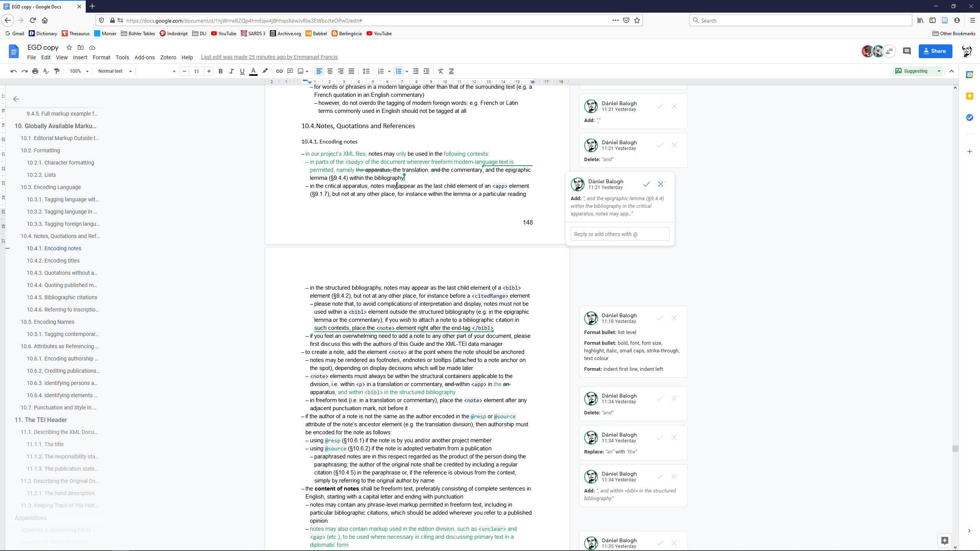Click the Share button
Viewport: 980px width, 551px height.
point(935,51)
